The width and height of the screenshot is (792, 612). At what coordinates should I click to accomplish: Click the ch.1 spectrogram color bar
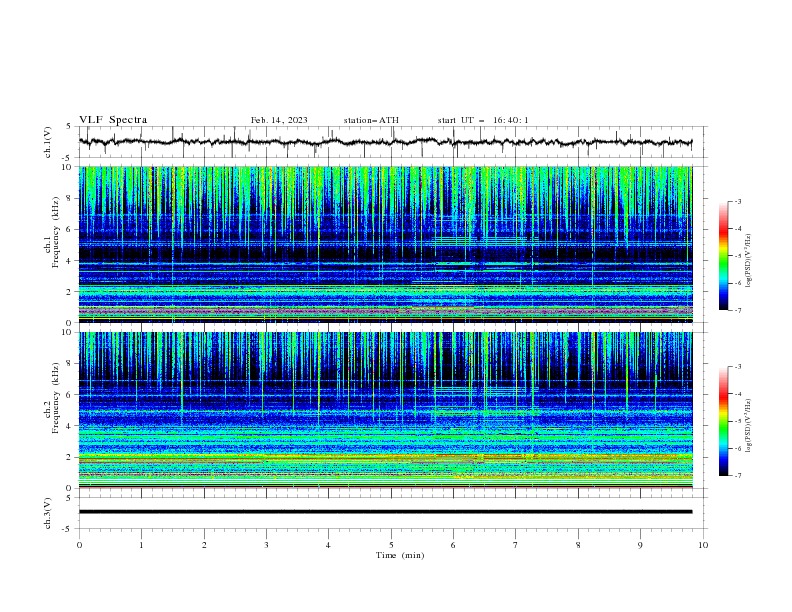(x=724, y=256)
